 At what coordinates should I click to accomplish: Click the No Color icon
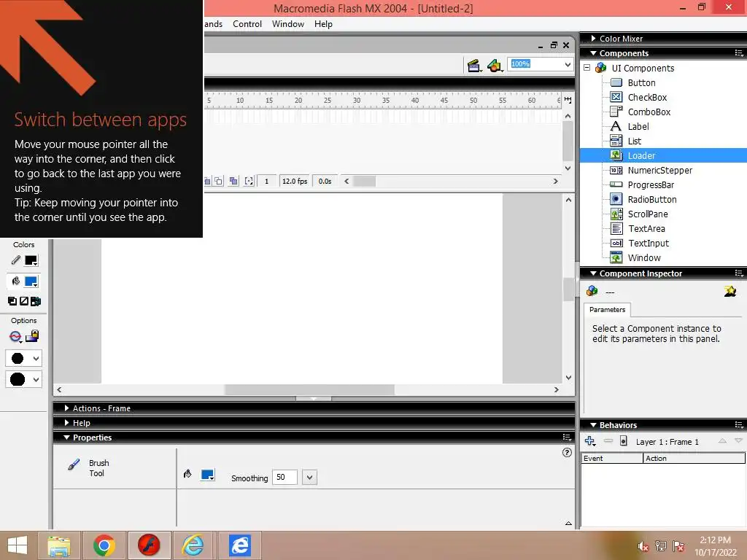point(24,301)
